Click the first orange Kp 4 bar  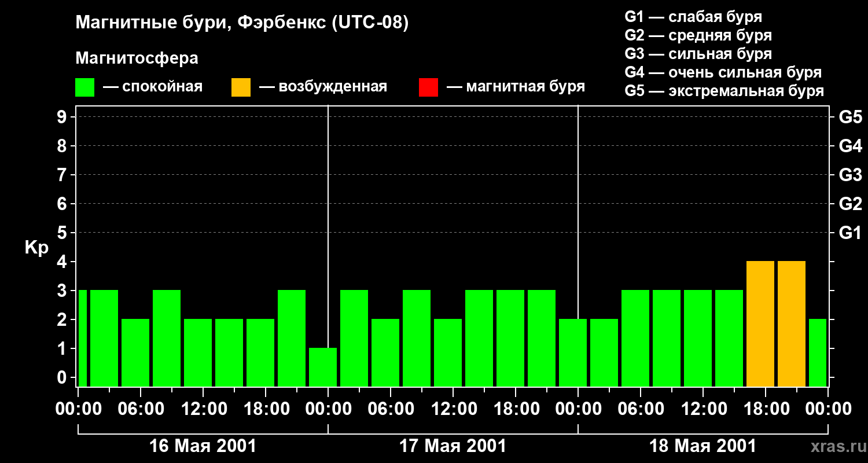760,324
